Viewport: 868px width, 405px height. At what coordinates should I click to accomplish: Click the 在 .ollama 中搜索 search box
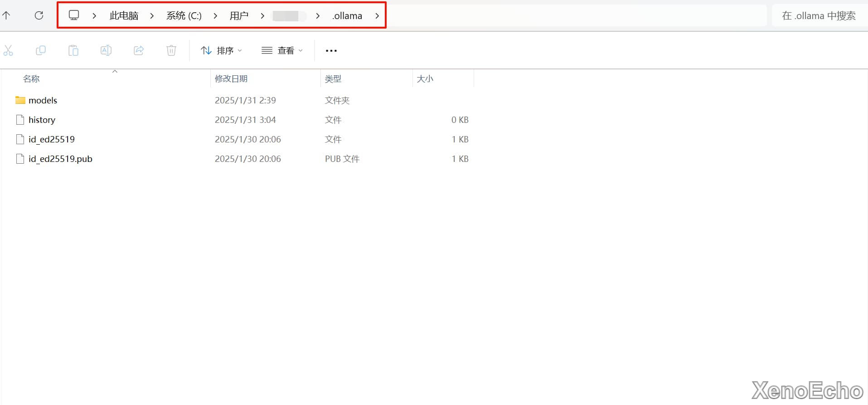click(x=818, y=16)
